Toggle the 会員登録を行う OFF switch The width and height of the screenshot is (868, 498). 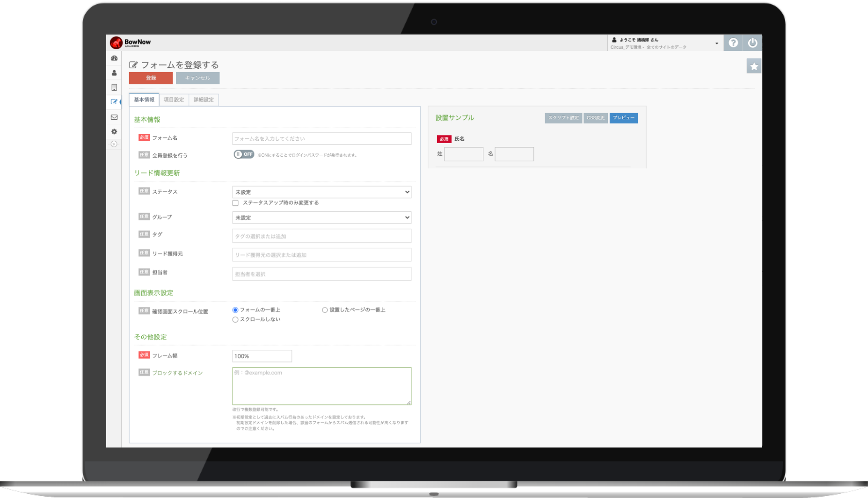[244, 154]
